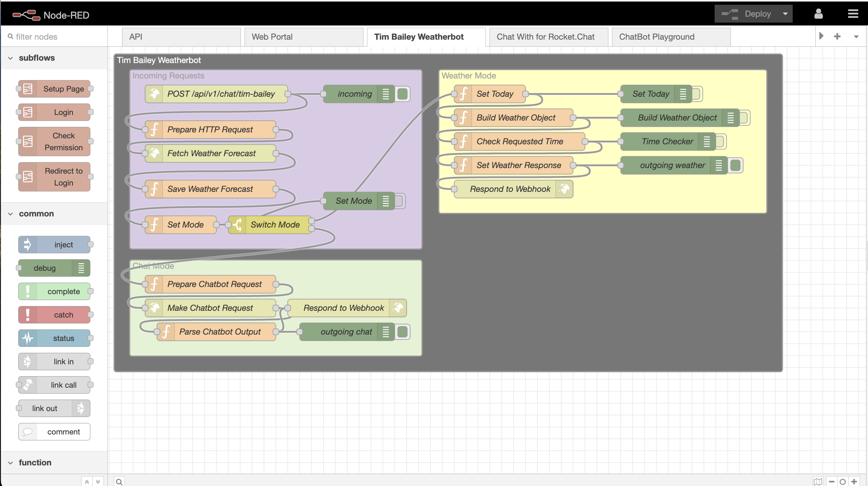Select the Login subflow node
This screenshot has height=486, width=868.
54,112
